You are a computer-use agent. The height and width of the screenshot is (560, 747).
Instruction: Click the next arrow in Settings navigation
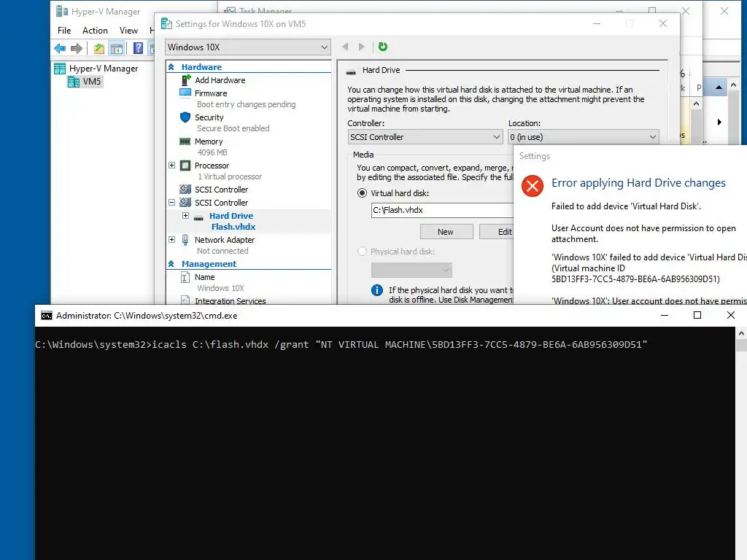point(362,47)
